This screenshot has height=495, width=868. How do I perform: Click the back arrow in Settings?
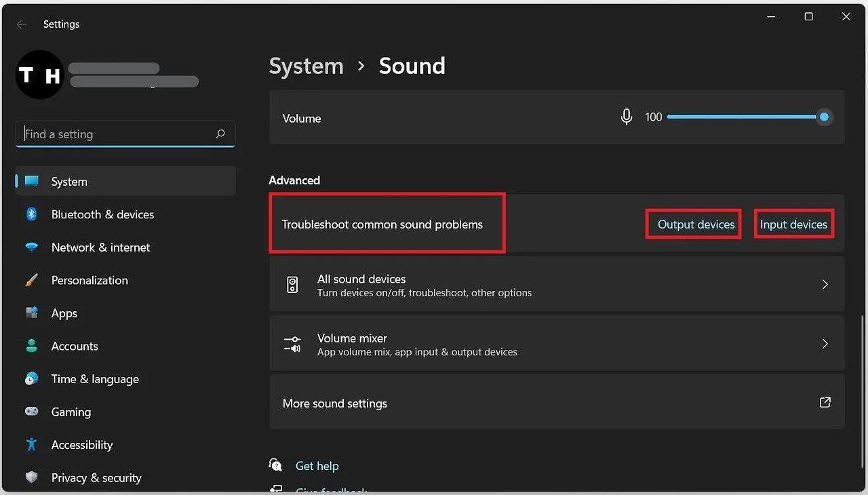[22, 24]
